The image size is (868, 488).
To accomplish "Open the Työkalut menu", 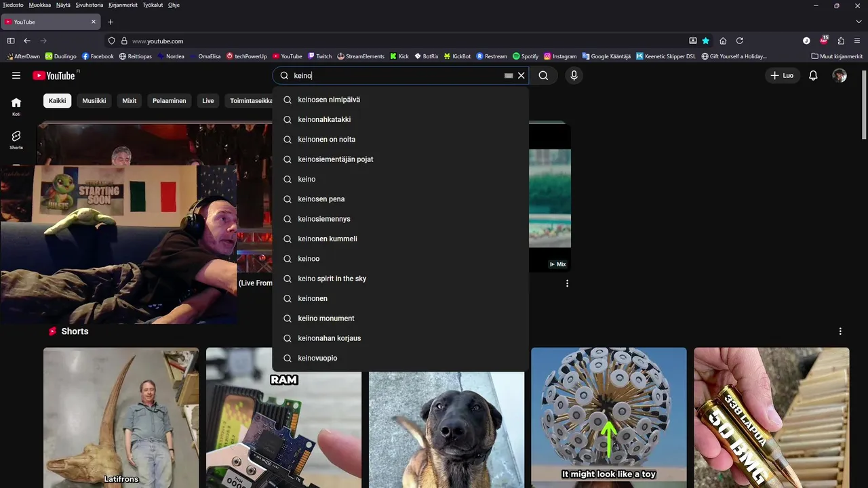I will click(x=153, y=5).
